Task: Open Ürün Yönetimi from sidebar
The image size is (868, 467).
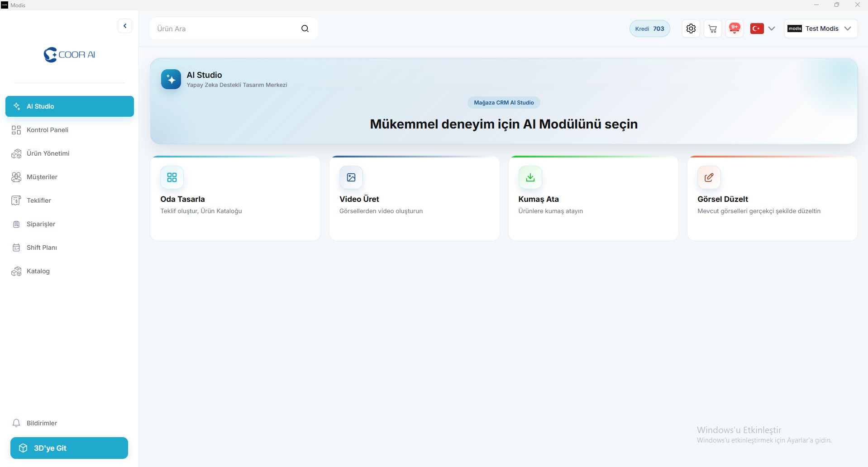Action: pos(70,153)
